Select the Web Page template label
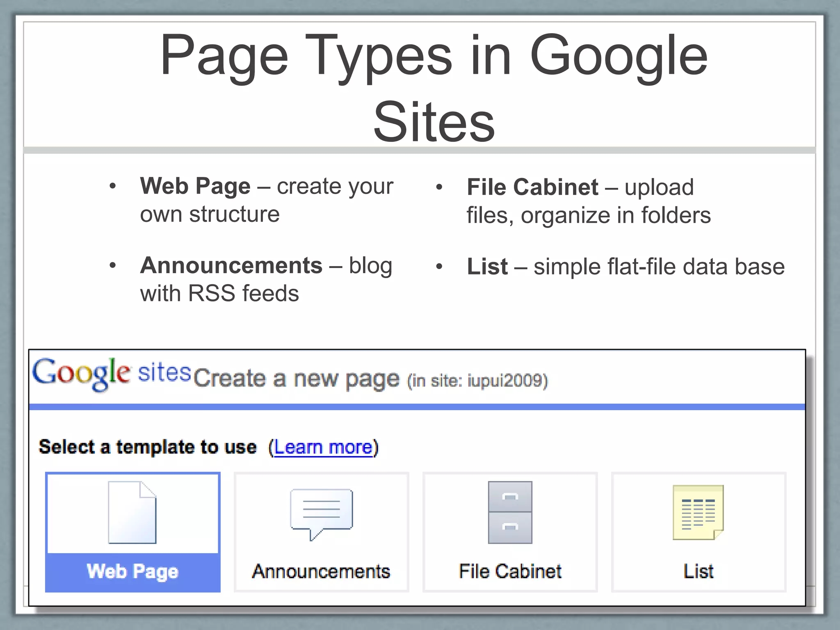840x630 pixels. click(132, 571)
